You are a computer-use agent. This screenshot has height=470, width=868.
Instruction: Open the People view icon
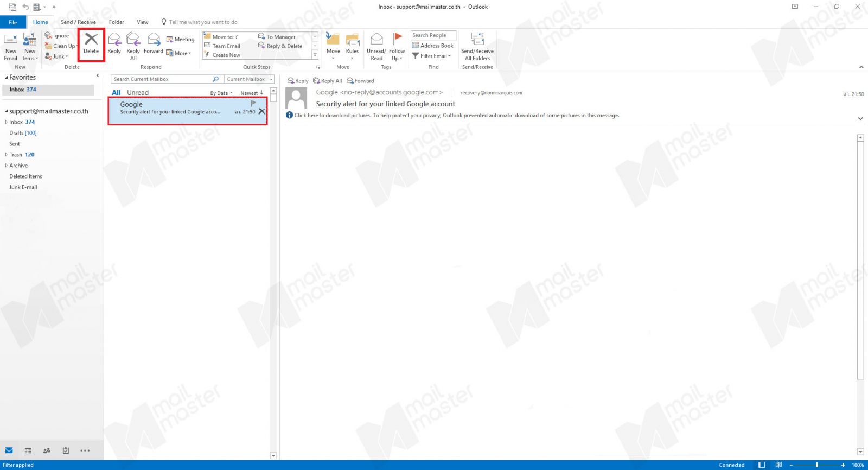[47, 450]
